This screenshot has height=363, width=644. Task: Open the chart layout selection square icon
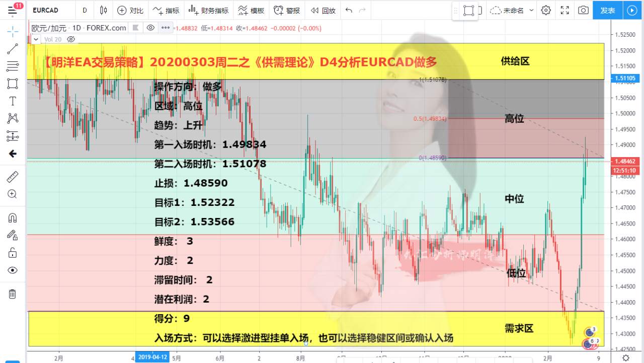click(468, 10)
